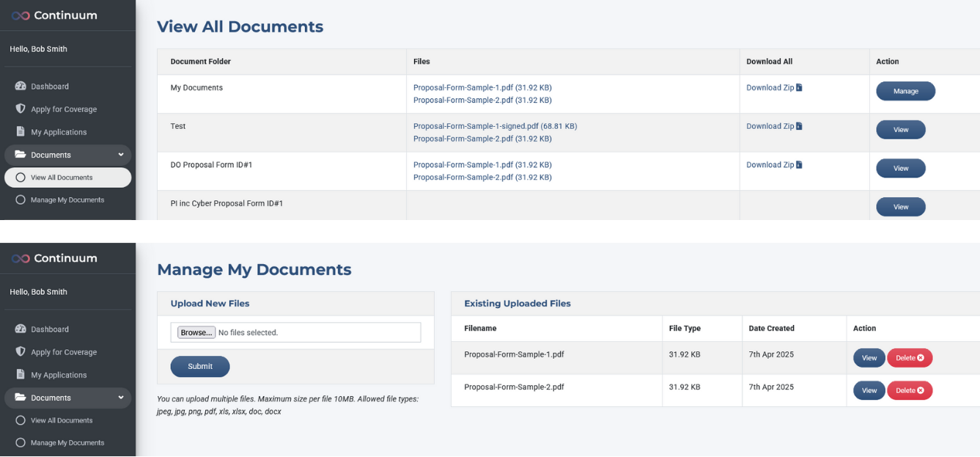Click the zip file icon in the My Documents row
This screenshot has height=457, width=980.
pos(799,87)
